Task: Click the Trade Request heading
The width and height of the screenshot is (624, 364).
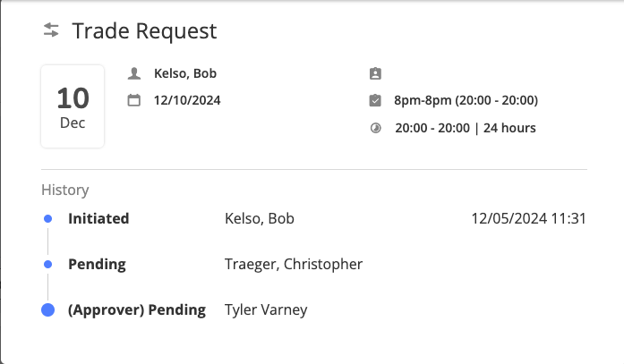Action: coord(144,31)
